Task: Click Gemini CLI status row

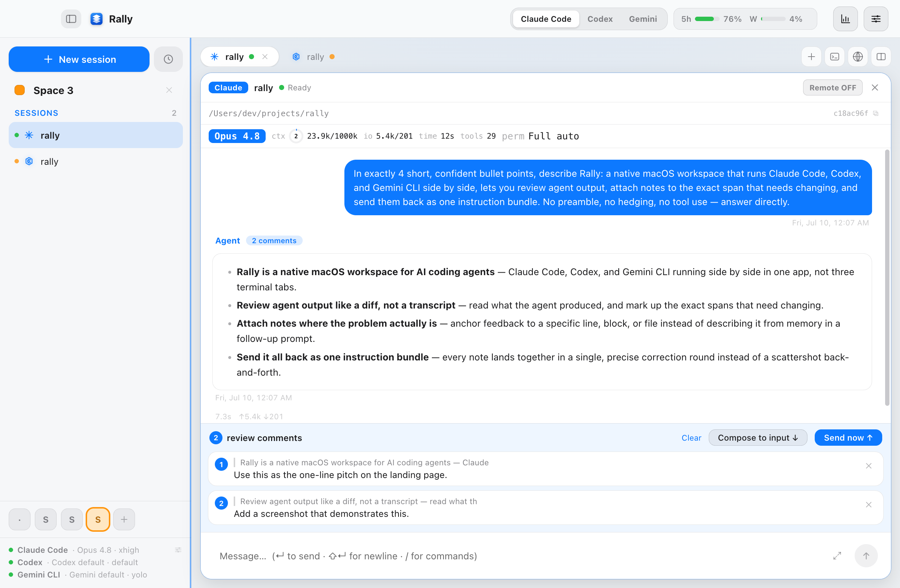Action: coord(78,574)
